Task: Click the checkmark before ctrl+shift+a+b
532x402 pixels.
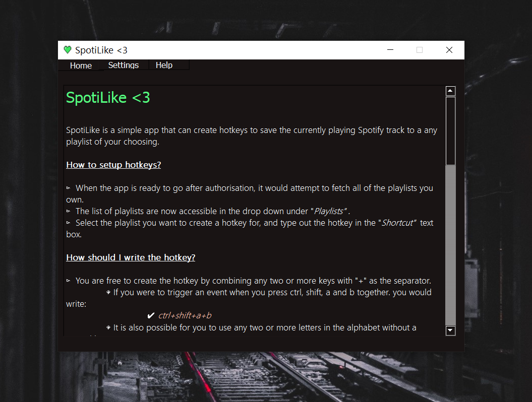Action: click(151, 315)
